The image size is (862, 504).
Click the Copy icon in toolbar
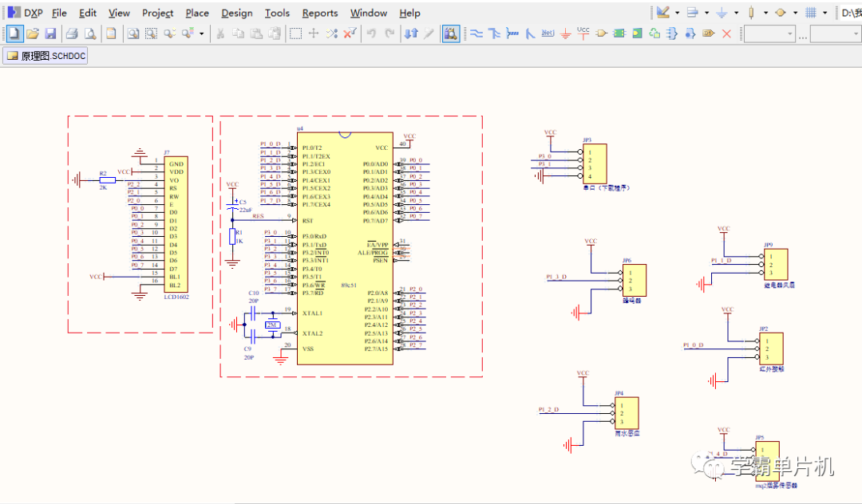pos(238,33)
